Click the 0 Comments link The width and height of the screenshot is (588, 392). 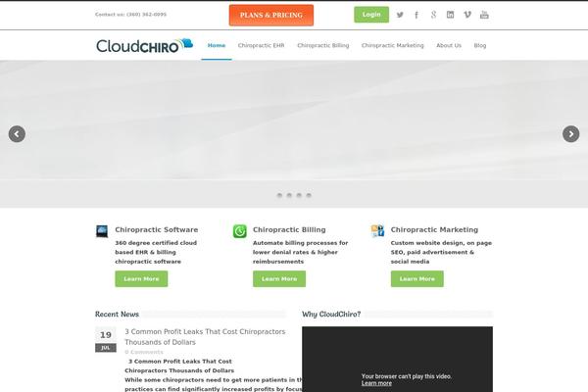144,352
